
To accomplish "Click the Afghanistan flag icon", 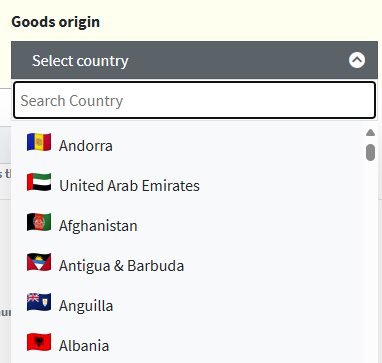I will 39,222.
